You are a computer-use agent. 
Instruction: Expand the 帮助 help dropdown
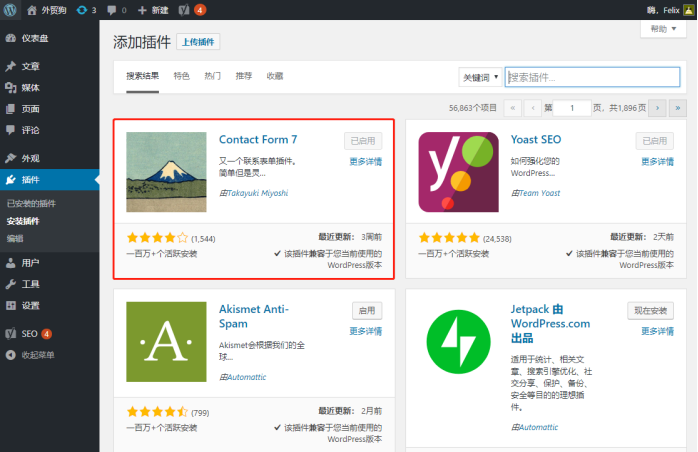pyautogui.click(x=663, y=29)
